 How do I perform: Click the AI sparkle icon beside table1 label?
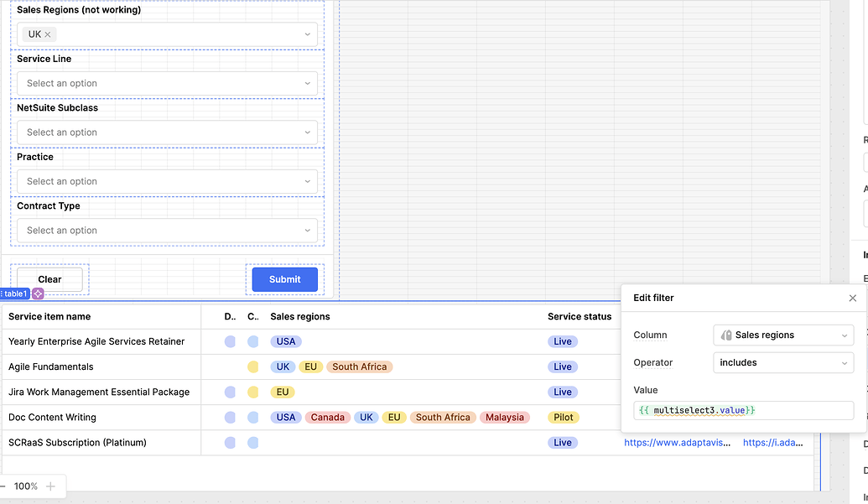(x=36, y=294)
